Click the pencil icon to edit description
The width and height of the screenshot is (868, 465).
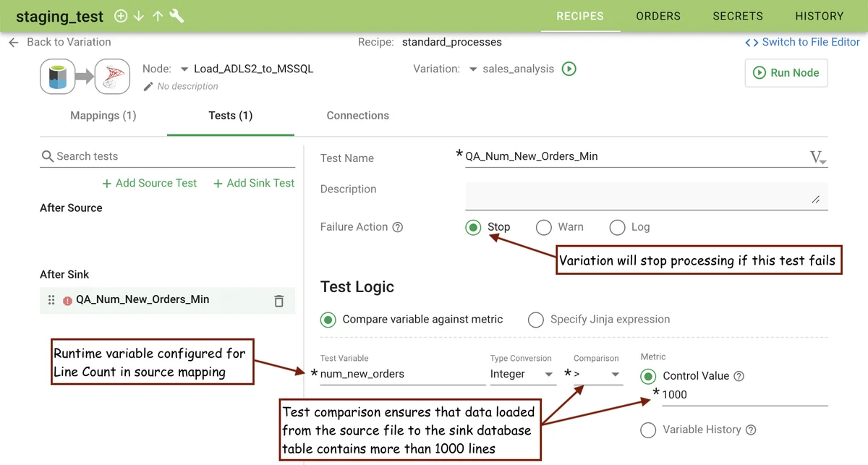(x=148, y=87)
